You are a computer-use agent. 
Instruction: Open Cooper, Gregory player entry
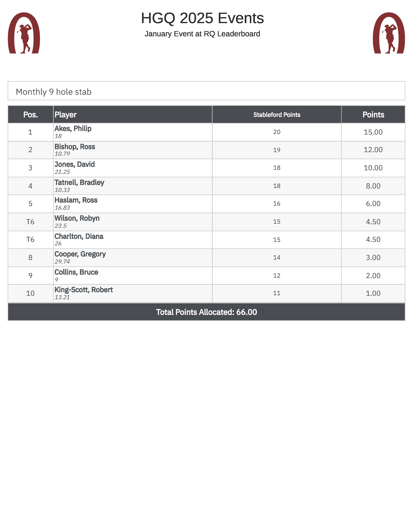click(x=80, y=254)
